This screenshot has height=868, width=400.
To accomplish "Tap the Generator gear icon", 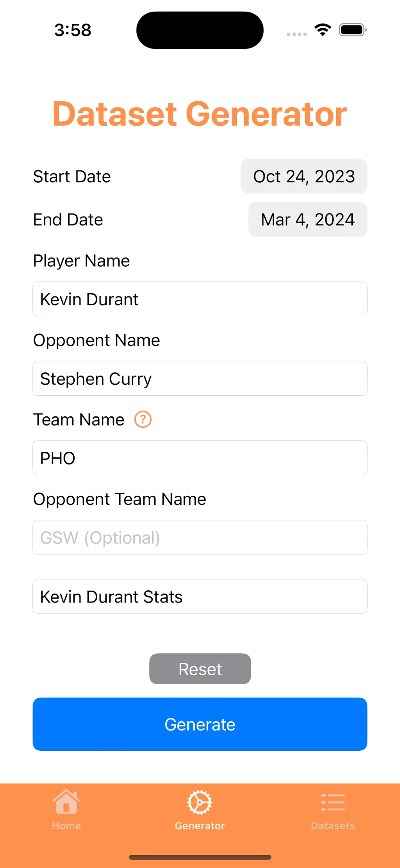I will tap(200, 802).
